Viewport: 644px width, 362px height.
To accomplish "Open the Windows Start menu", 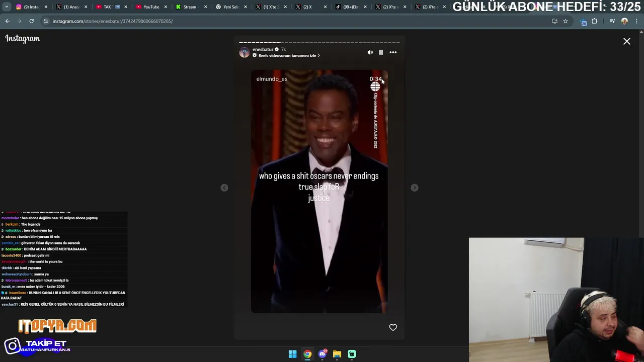I will click(x=292, y=354).
